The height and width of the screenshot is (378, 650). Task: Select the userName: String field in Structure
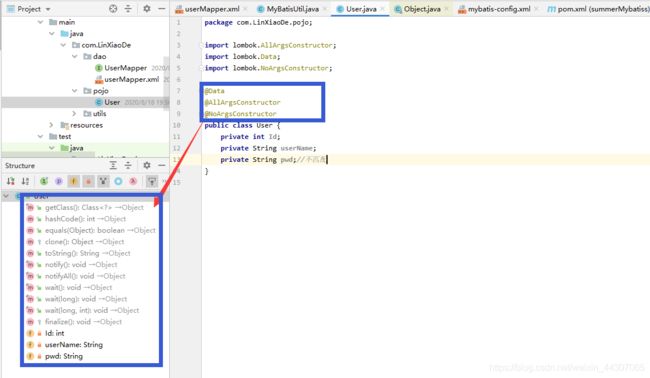point(74,344)
